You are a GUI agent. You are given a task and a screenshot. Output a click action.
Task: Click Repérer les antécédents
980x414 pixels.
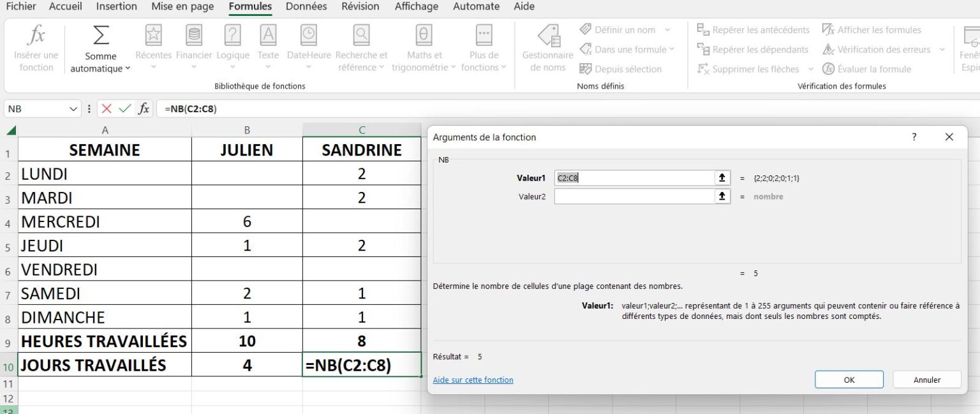pos(753,29)
